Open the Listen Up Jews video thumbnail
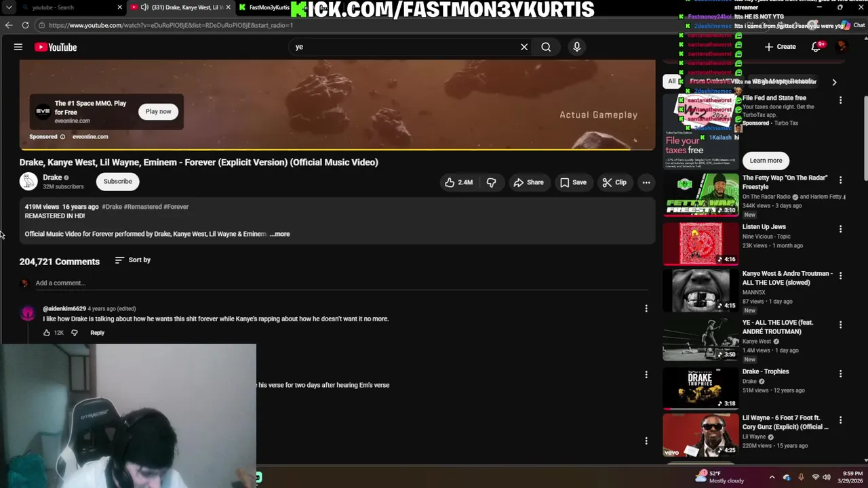Image resolution: width=868 pixels, height=488 pixels. click(701, 243)
